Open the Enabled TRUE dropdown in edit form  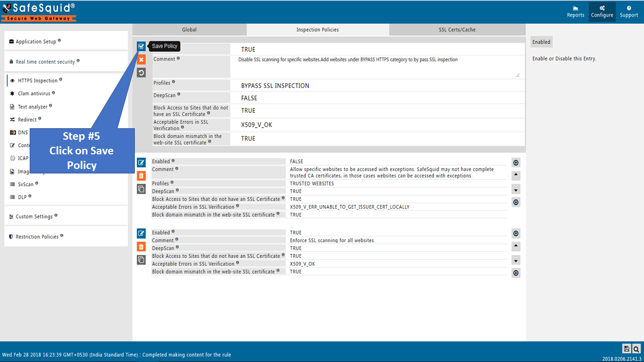tap(377, 49)
